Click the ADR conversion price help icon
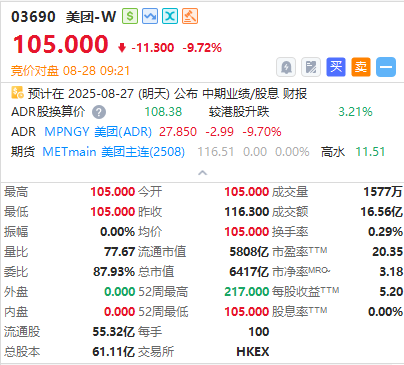 click(99, 112)
